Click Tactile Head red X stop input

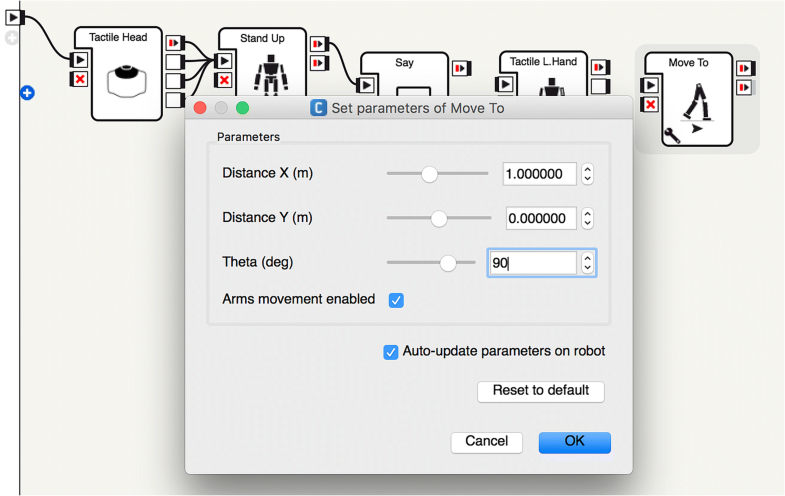coord(80,79)
